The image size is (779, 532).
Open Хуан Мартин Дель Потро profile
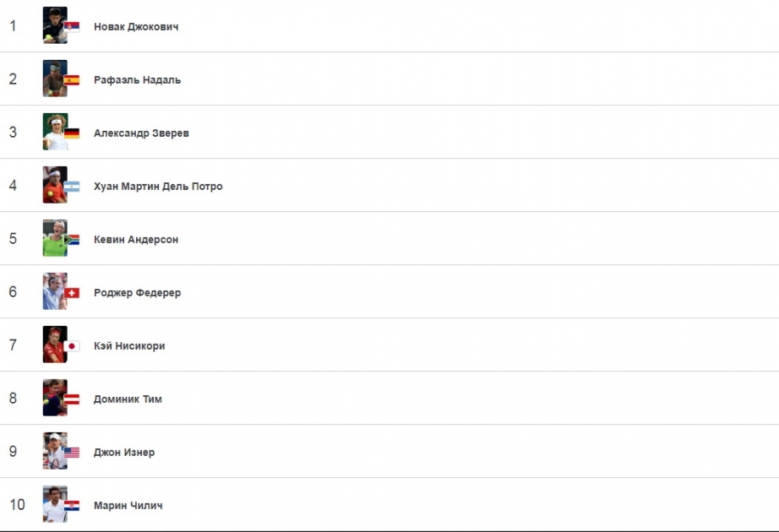[x=158, y=187]
